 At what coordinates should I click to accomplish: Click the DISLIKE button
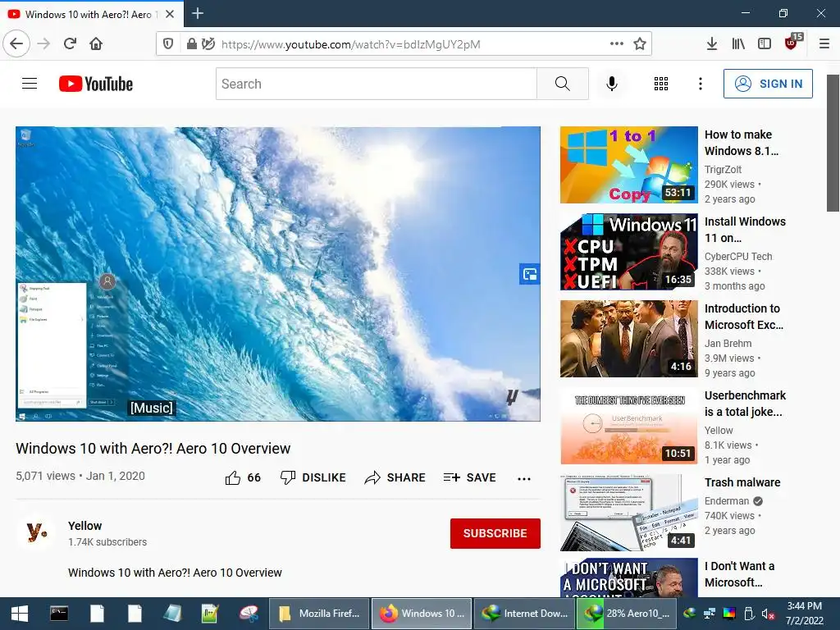(313, 477)
